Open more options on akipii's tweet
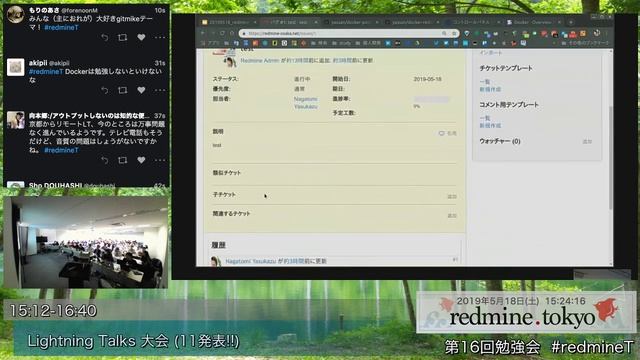The height and width of the screenshot is (360, 640). pyautogui.click(x=160, y=90)
